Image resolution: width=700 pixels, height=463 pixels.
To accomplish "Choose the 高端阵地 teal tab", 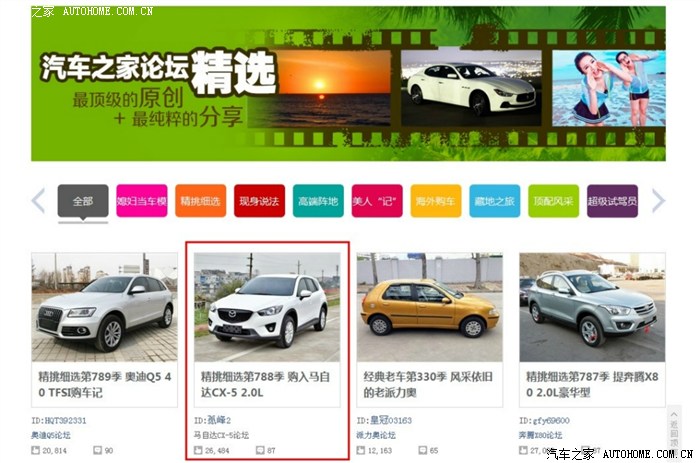I will [318, 201].
